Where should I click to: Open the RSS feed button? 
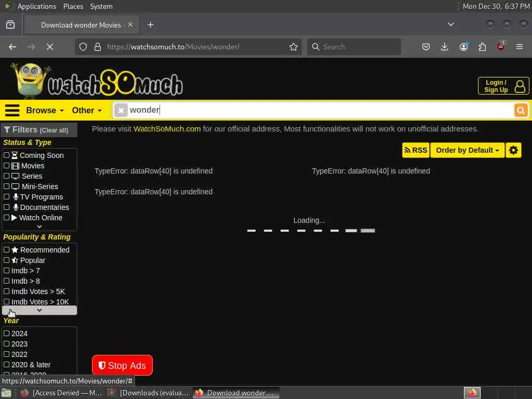416,150
